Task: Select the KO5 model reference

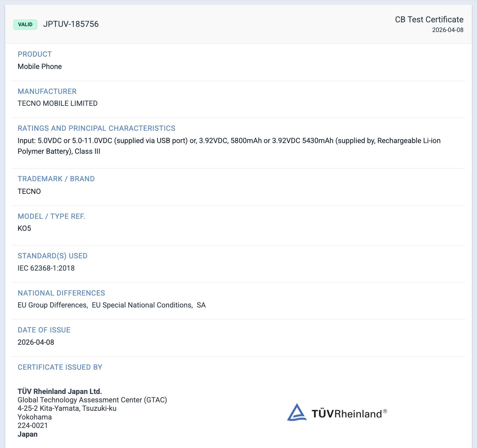Action: click(24, 228)
